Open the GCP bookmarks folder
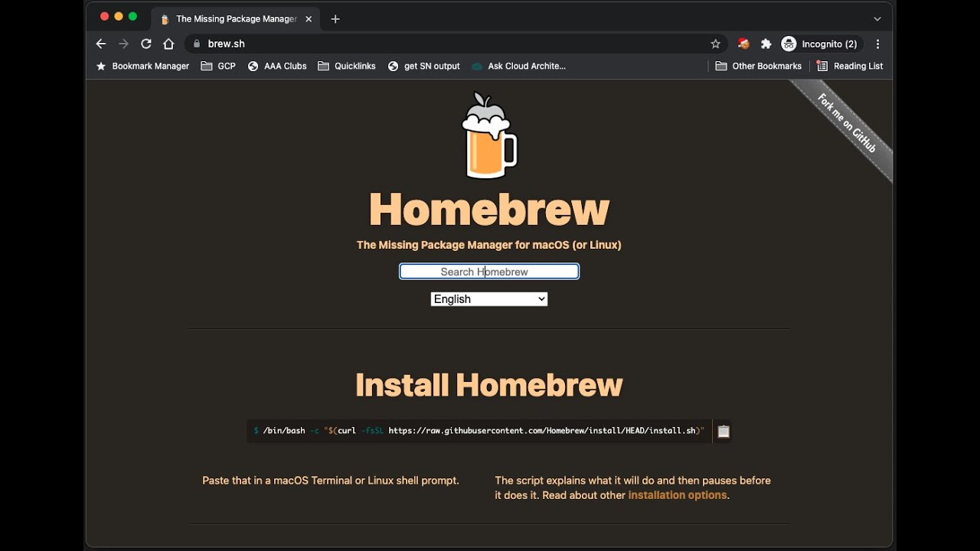Viewport: 980px width, 551px height. click(x=218, y=66)
